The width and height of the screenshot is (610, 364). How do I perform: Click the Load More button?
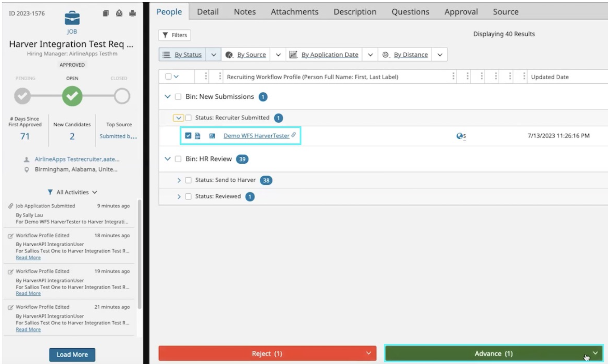pyautogui.click(x=72, y=354)
